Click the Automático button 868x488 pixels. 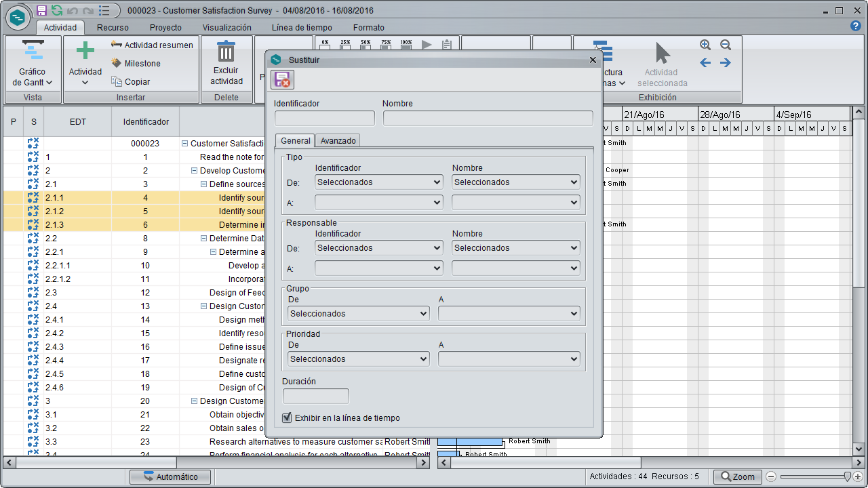[x=171, y=477]
